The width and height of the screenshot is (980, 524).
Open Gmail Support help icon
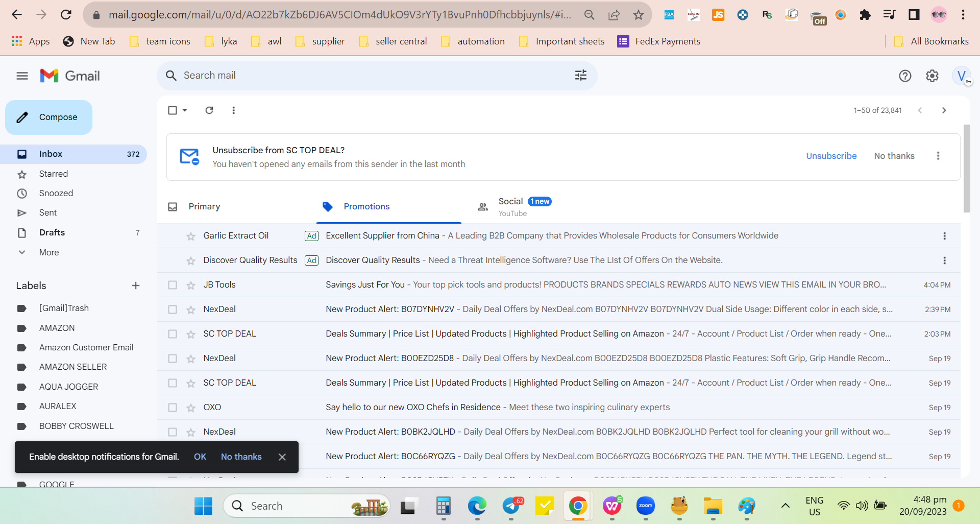(x=905, y=76)
